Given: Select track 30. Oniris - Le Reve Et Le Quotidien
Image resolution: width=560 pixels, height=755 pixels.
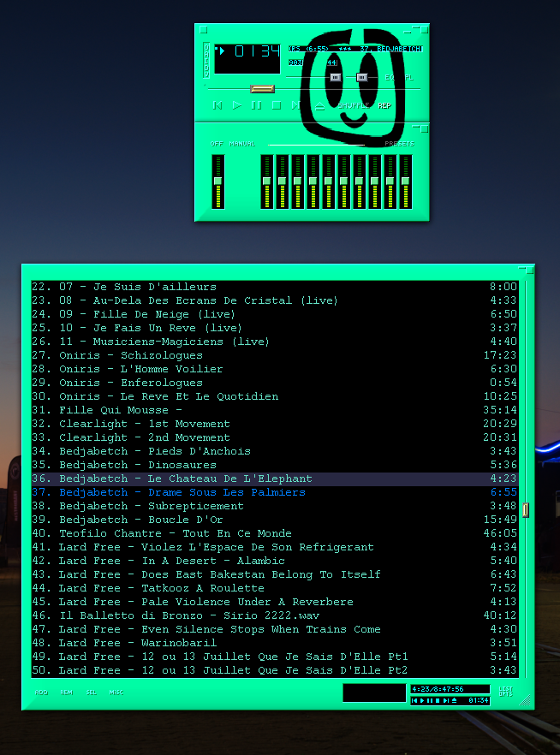Looking at the screenshot, I should (275, 397).
